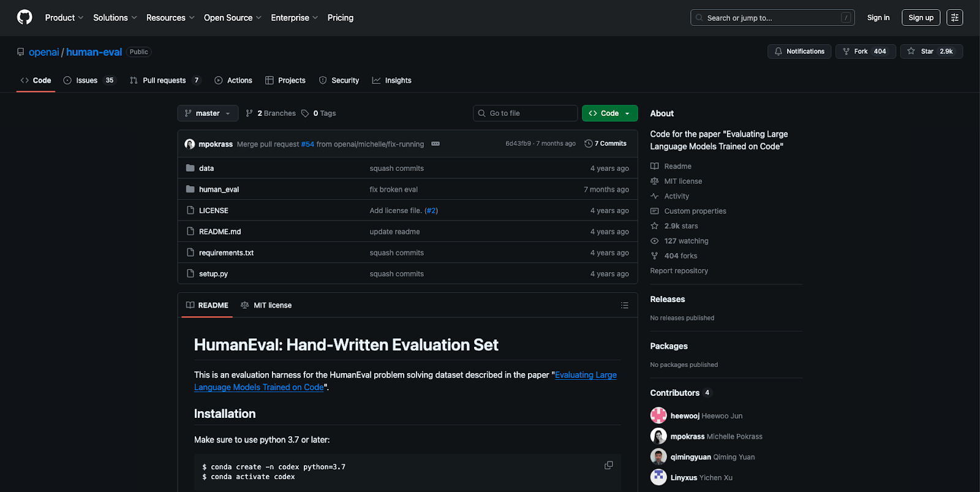Click the data folder icon
Screen dimensions: 980x492
click(190, 168)
